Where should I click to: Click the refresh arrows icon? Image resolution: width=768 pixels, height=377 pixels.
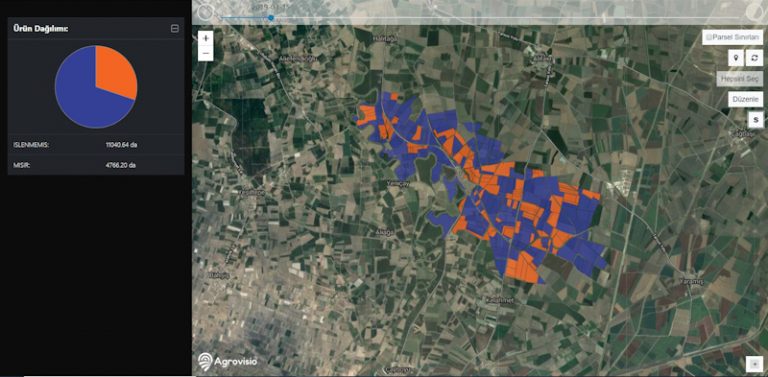pyautogui.click(x=754, y=58)
